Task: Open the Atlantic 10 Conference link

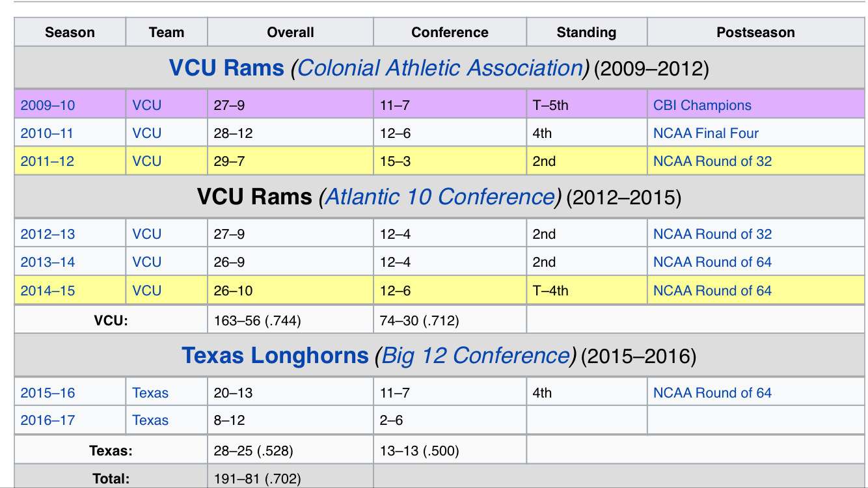Action: coord(439,197)
